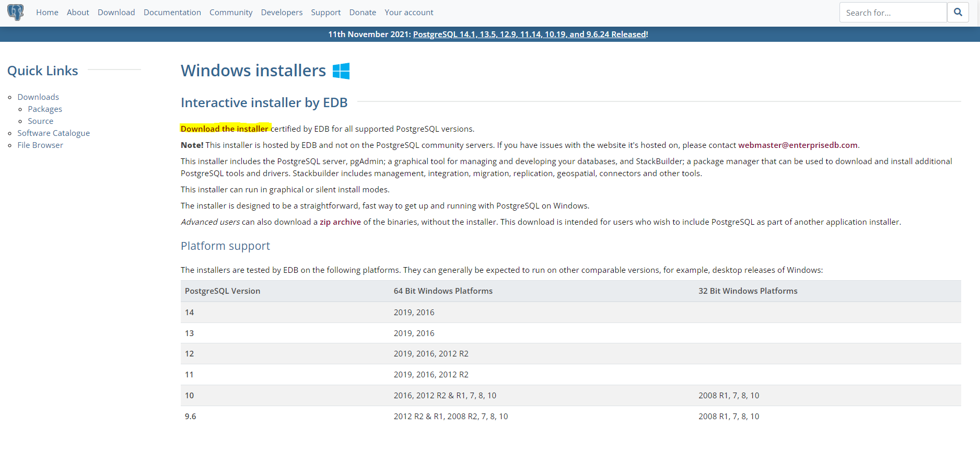This screenshot has width=980, height=461.
Task: Click the PostgreSQL elephant logo
Action: pos(16,12)
